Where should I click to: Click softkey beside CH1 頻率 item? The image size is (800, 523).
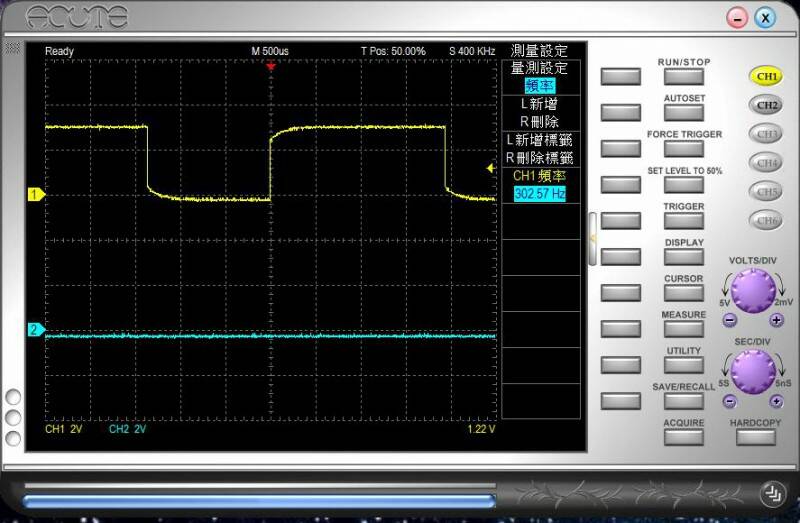click(620, 185)
